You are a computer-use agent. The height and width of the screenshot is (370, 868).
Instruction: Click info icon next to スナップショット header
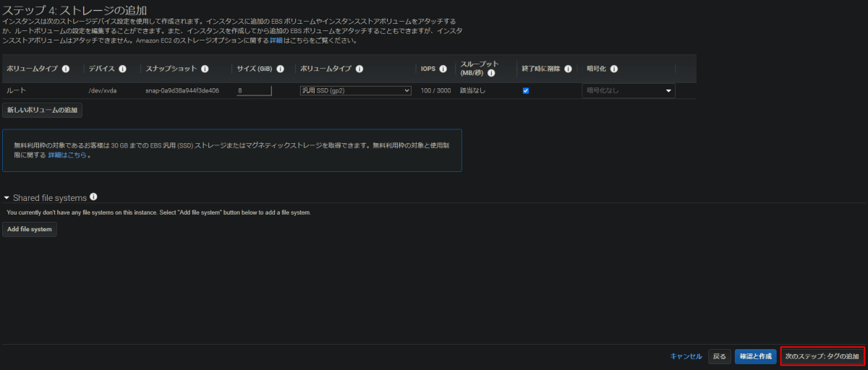pos(205,69)
